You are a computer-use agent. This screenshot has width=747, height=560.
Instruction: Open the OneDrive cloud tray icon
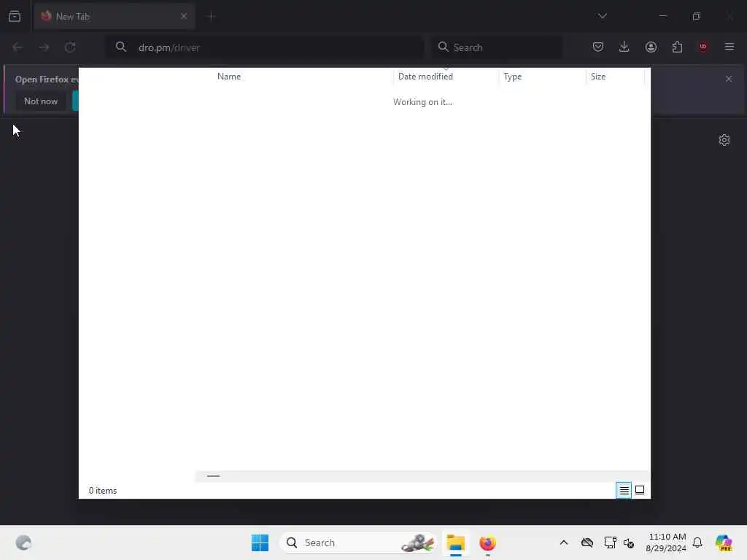click(587, 542)
